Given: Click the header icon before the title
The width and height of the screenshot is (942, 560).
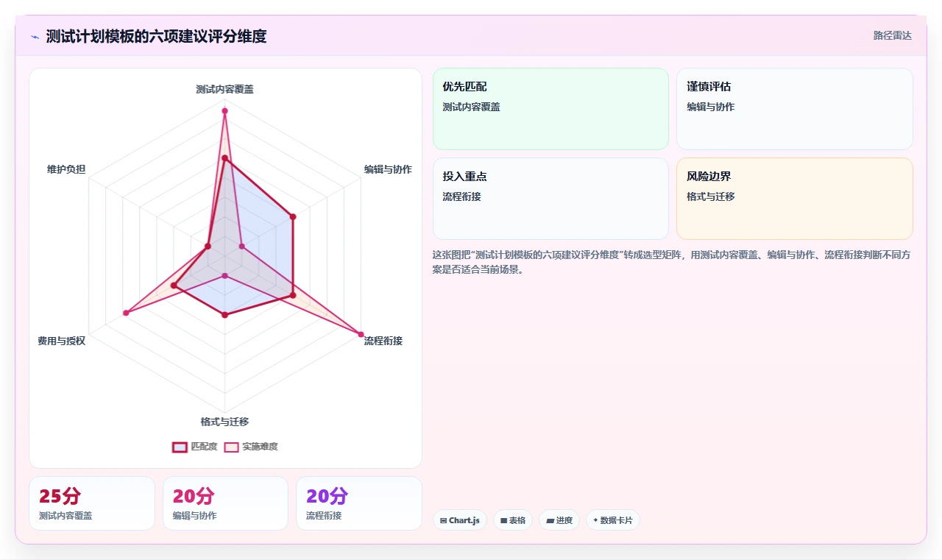Looking at the screenshot, I should [35, 36].
